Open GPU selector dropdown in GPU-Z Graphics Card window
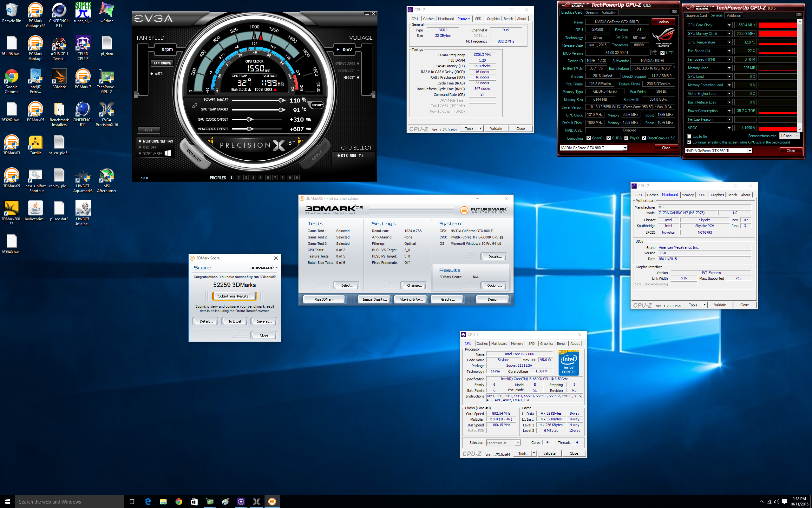 (593, 148)
